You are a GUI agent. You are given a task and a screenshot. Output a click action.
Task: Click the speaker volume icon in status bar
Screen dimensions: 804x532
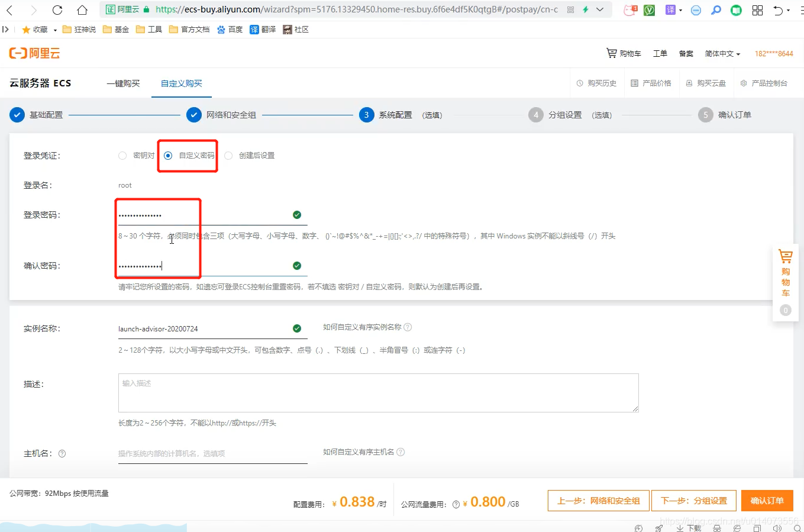tap(777, 528)
